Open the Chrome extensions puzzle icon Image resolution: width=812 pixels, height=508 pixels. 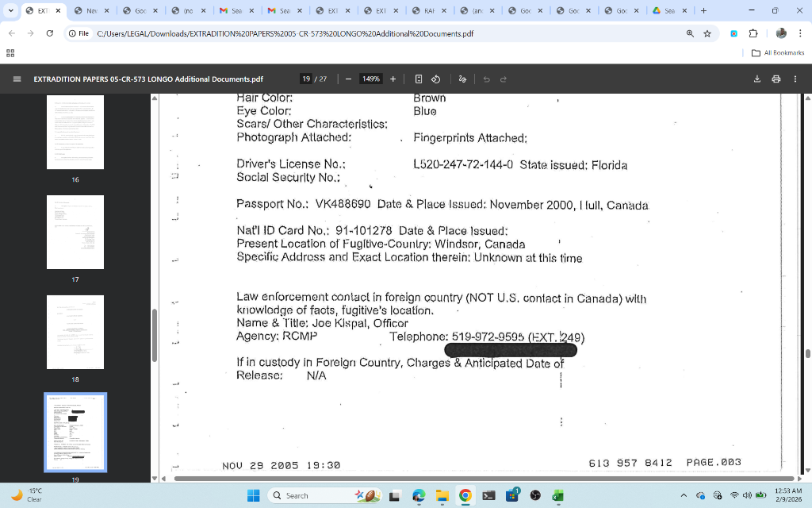point(753,34)
